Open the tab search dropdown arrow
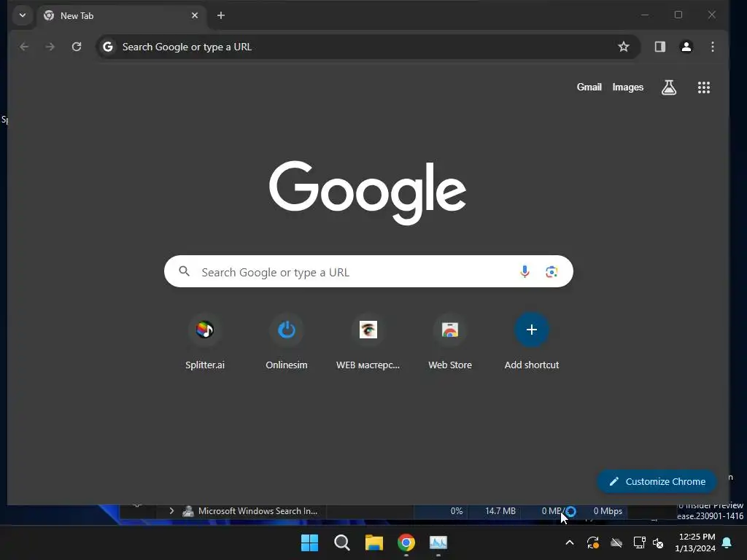The image size is (747, 560). (x=23, y=15)
